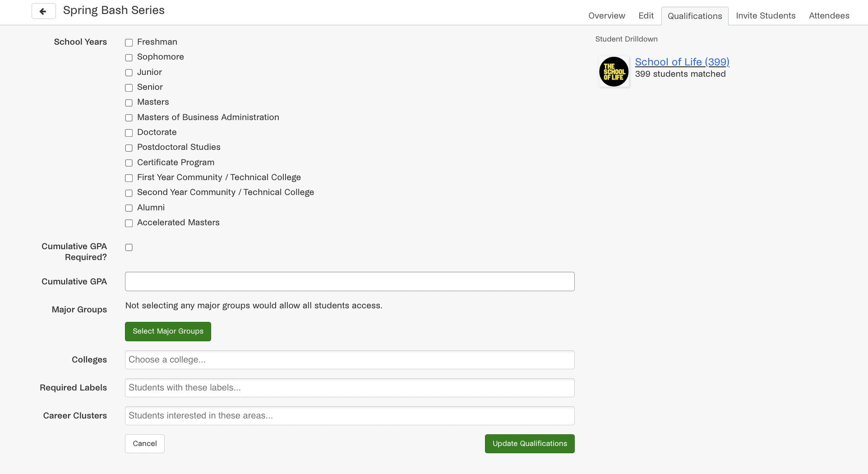868x474 pixels.
Task: Switch to the Overview tab
Action: (x=607, y=16)
